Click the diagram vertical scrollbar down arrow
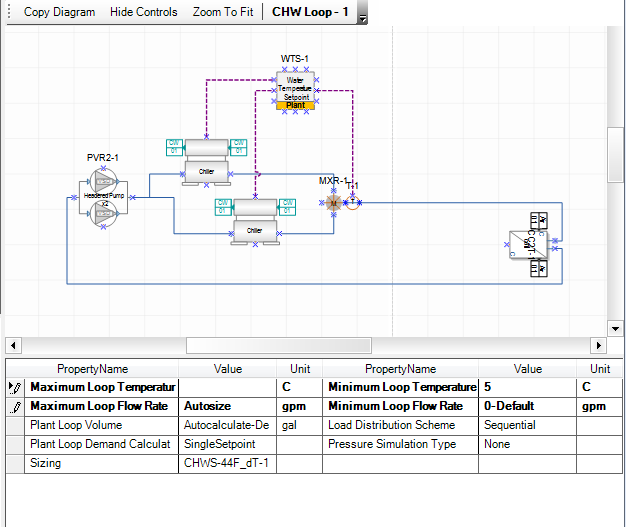 click(615, 328)
